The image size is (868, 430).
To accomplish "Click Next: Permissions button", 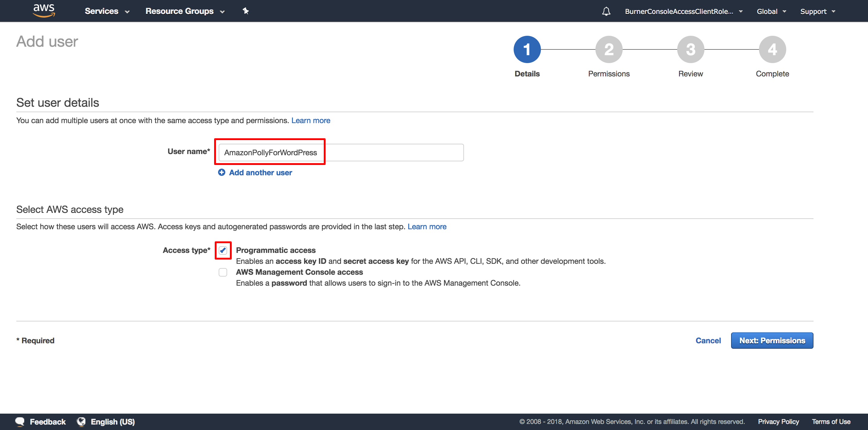I will click(772, 340).
